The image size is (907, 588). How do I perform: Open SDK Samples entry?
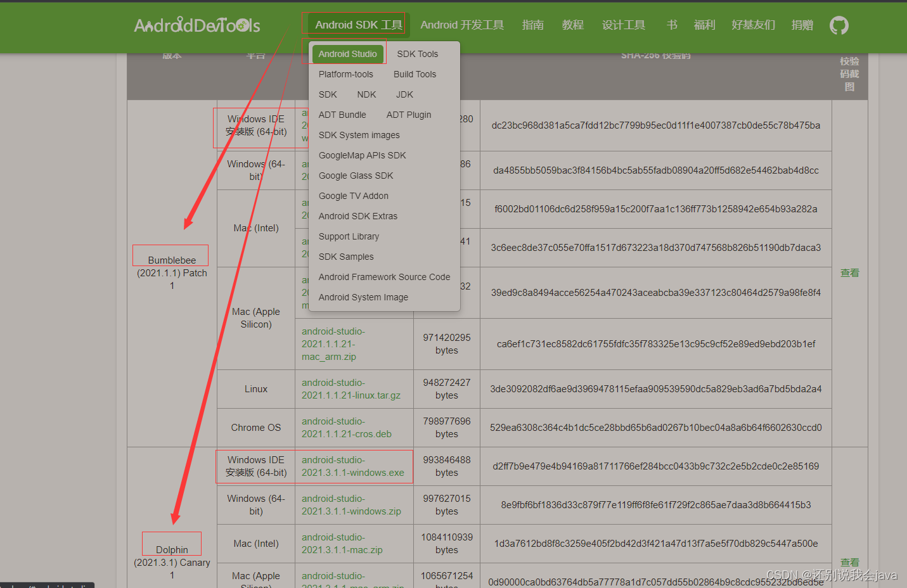[x=346, y=257]
